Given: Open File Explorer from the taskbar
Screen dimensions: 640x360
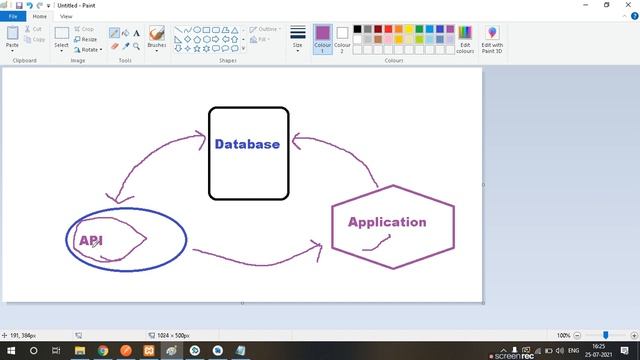Looking at the screenshot, I should (80, 351).
